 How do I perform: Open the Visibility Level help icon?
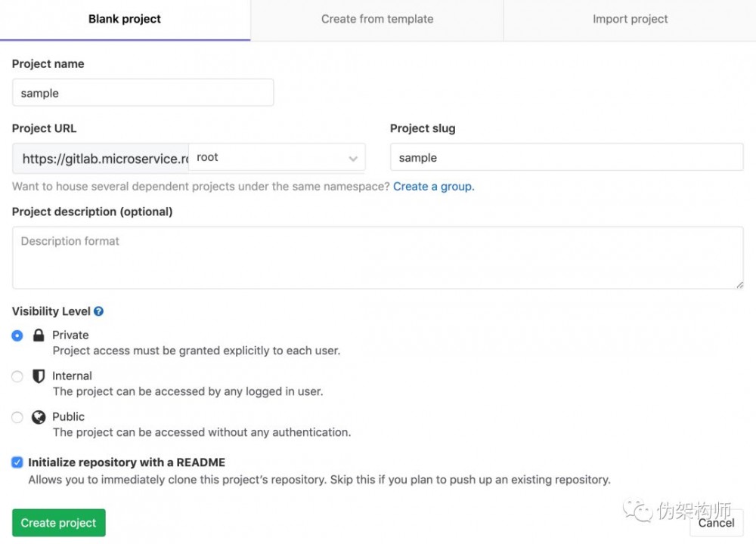tap(98, 311)
